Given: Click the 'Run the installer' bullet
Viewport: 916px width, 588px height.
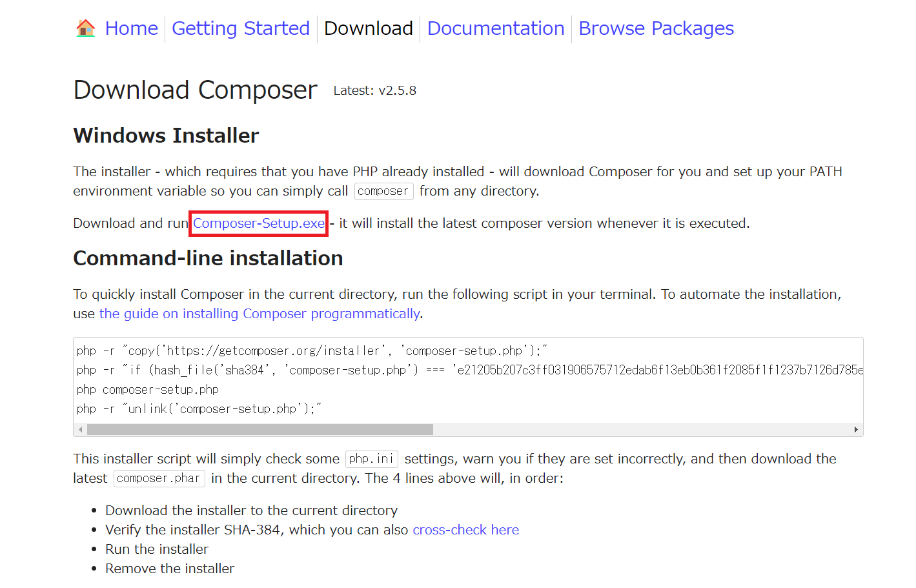Looking at the screenshot, I should pyautogui.click(x=157, y=549).
